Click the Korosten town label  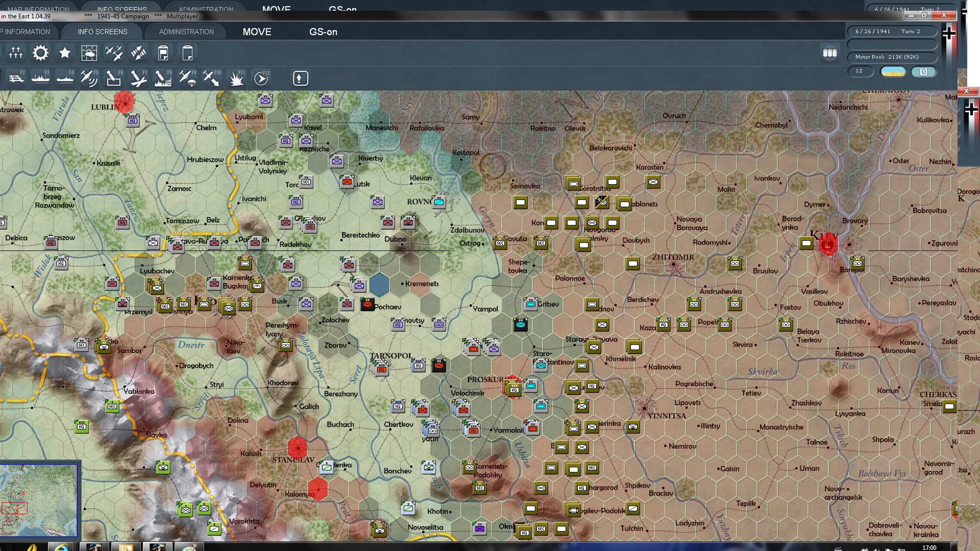tap(650, 167)
